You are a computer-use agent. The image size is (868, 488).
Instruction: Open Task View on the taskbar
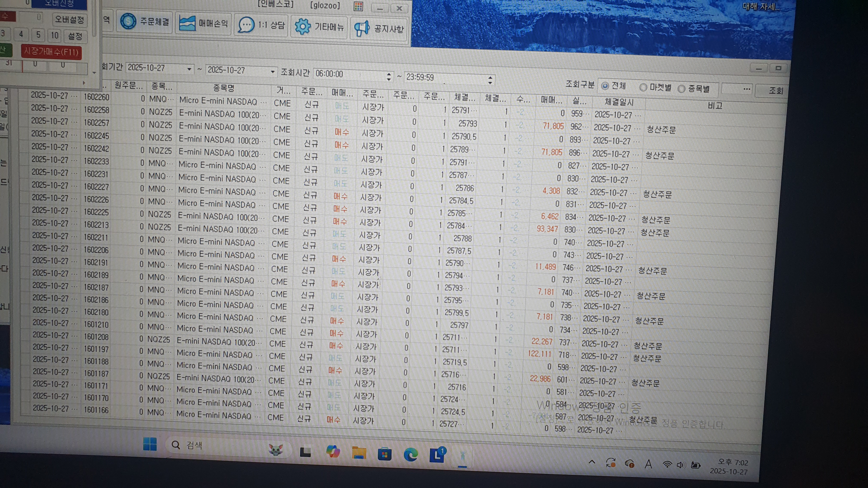(305, 452)
